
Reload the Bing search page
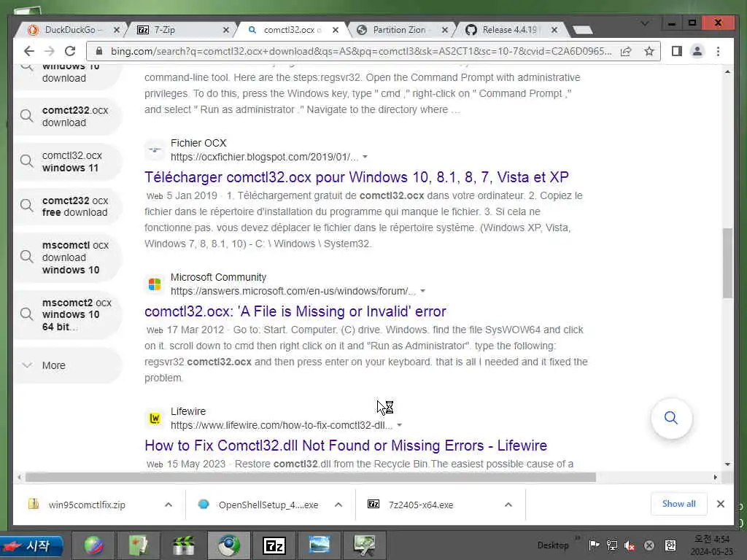coord(70,52)
